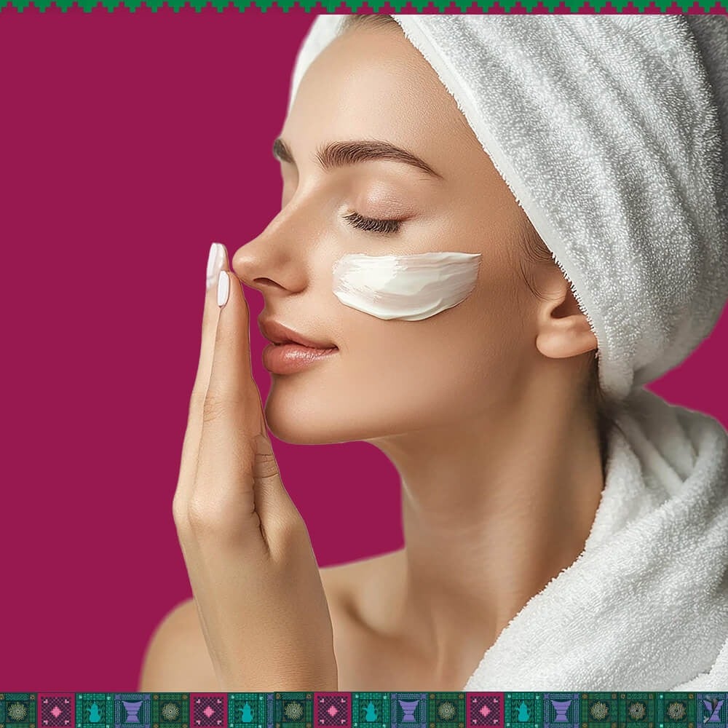
Task: Click the woman's eyebrow
Action: [364, 154]
